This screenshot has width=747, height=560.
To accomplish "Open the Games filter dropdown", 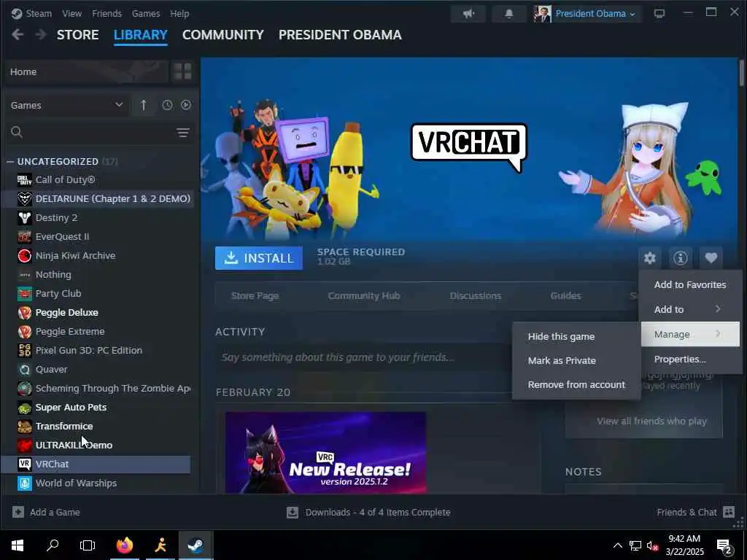I will pos(66,105).
